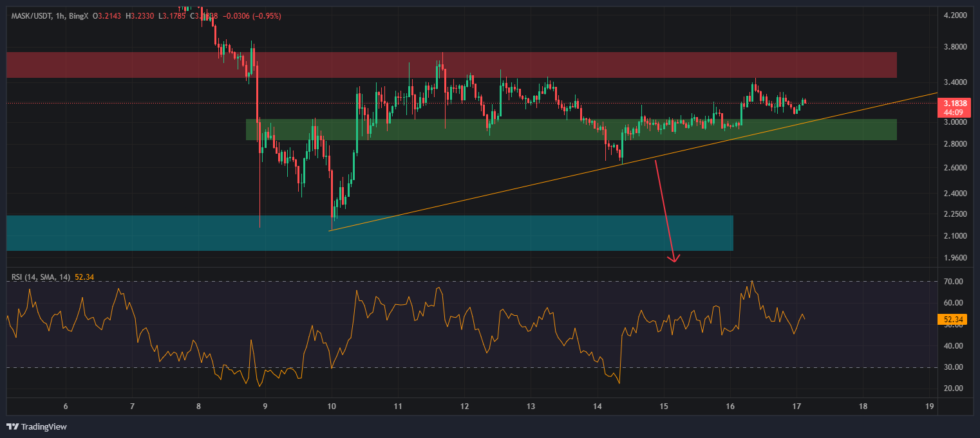980x438 pixels.
Task: Click the 3.0000 price axis label
Action: (x=954, y=122)
